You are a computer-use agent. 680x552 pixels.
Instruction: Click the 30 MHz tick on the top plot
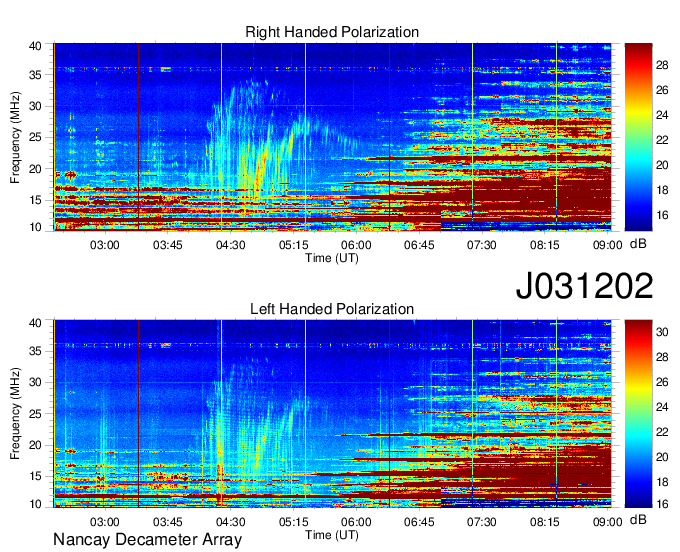(35, 106)
